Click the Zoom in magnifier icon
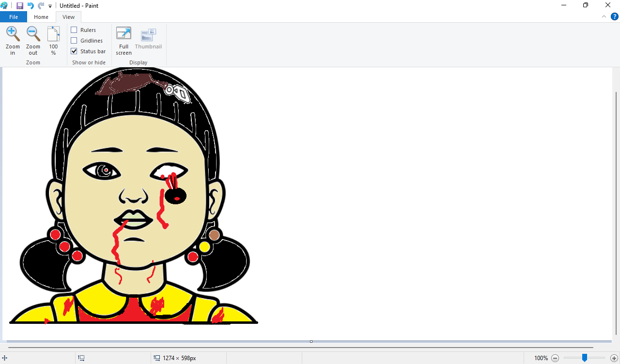 pyautogui.click(x=13, y=34)
